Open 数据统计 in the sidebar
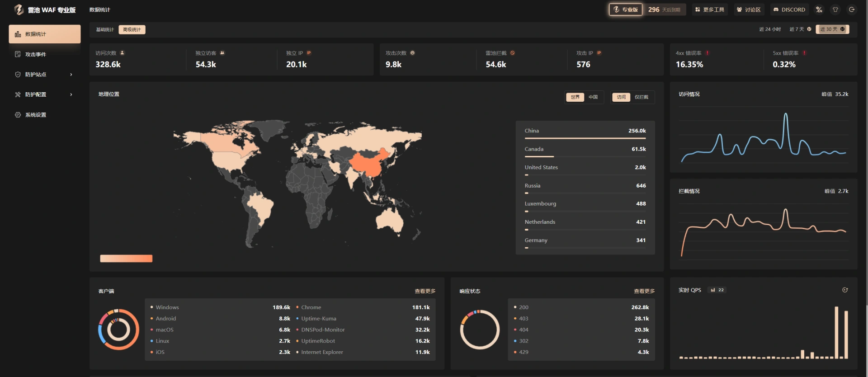 45,34
